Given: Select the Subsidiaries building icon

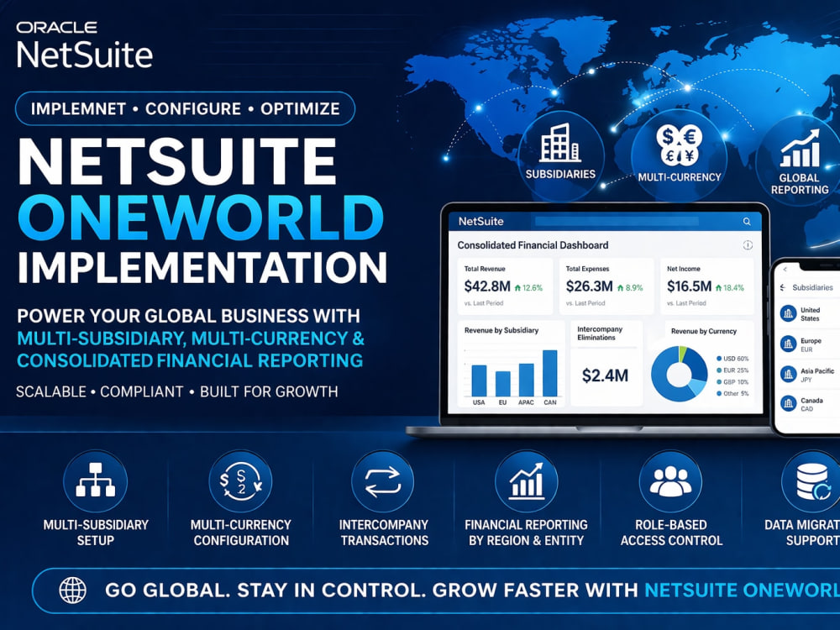Looking at the screenshot, I should click(559, 143).
